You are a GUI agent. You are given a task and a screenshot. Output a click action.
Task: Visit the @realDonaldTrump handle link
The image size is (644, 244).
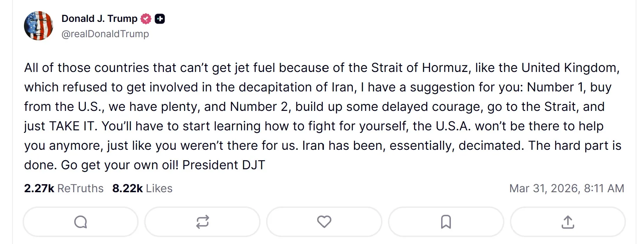[105, 34]
